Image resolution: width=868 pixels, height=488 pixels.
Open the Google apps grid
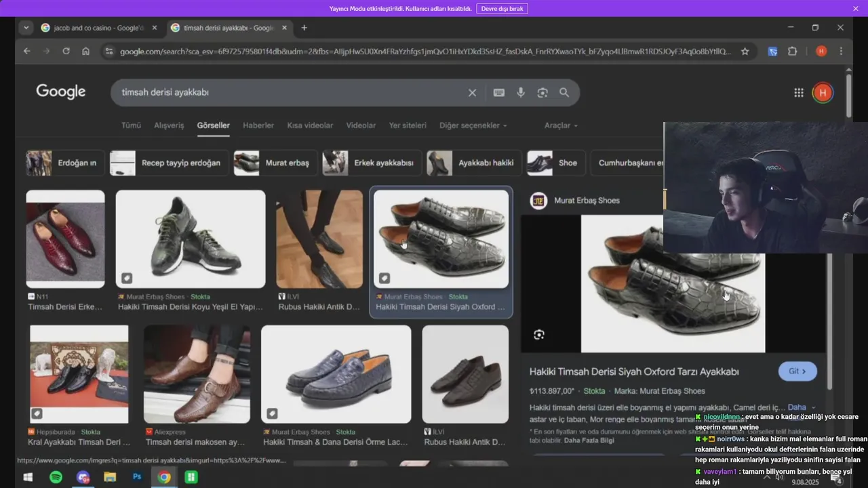[x=799, y=93]
